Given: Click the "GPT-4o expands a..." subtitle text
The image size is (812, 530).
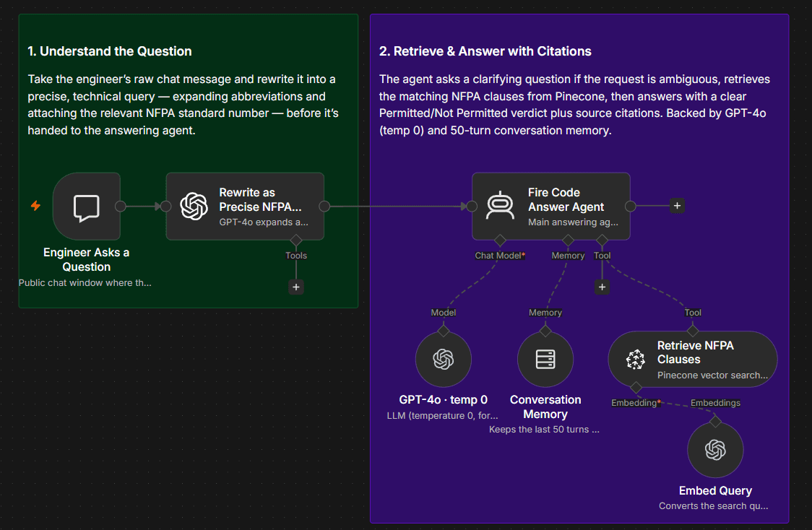Looking at the screenshot, I should click(264, 222).
